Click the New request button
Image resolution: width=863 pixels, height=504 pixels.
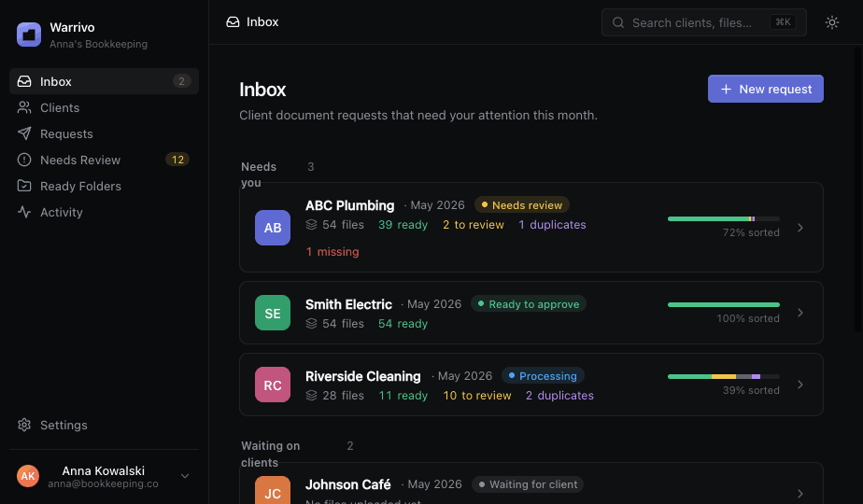766,89
